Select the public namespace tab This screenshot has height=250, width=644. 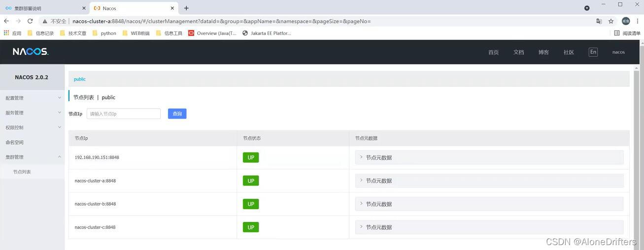[x=80, y=79]
